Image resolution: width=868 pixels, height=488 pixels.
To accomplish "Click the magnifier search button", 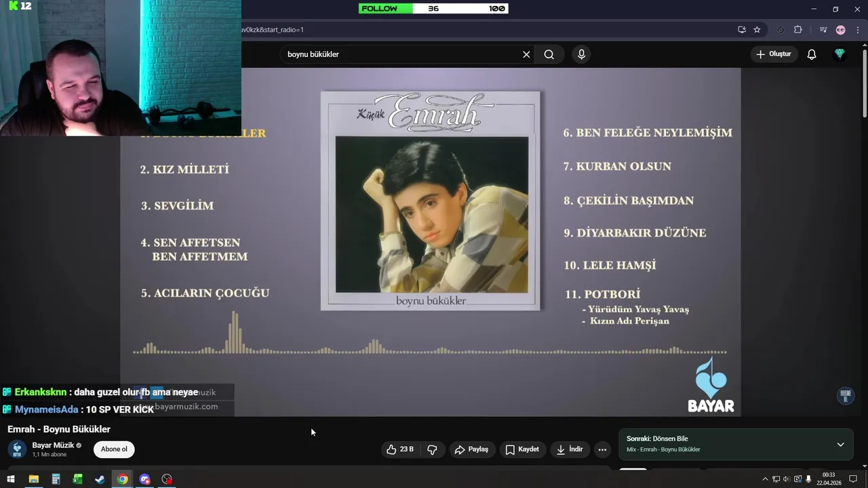I will pos(549,54).
